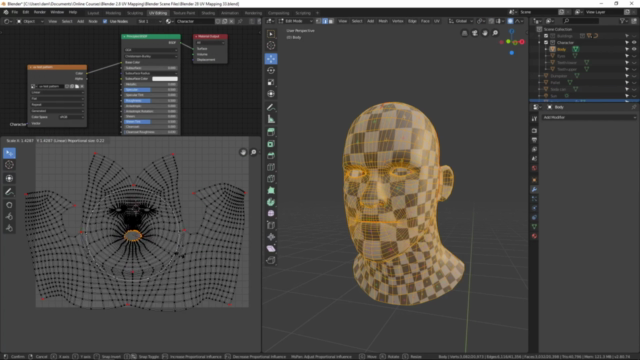Image resolution: width=640 pixels, height=360 pixels.
Task: Select the Move tool in 3D viewport
Action: 271,59
